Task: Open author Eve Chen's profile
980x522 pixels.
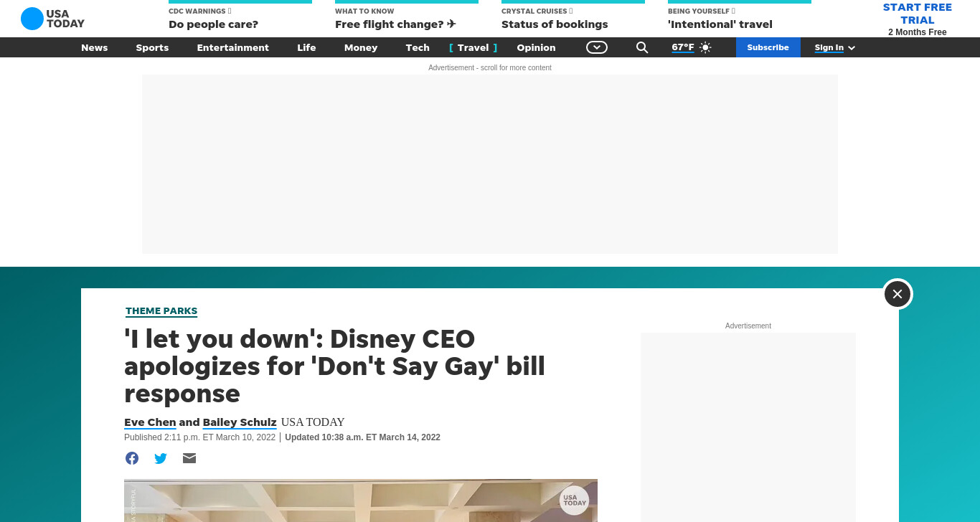Action: [x=150, y=422]
